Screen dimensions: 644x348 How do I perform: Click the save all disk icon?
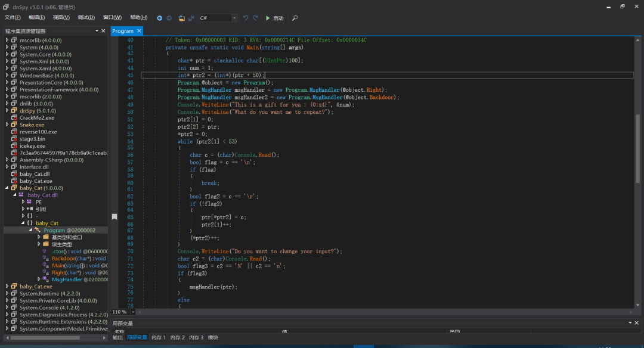pos(191,18)
